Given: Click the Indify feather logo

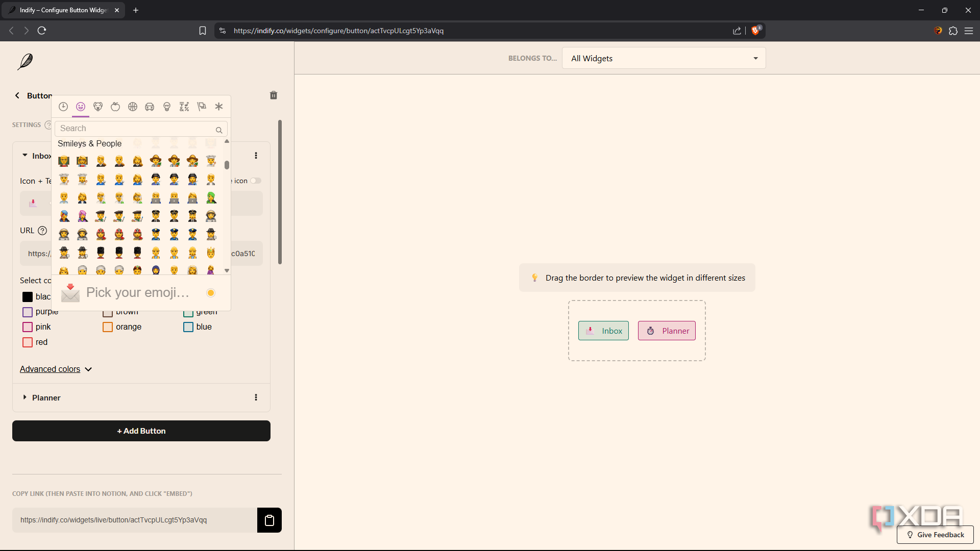Looking at the screenshot, I should 25,62.
